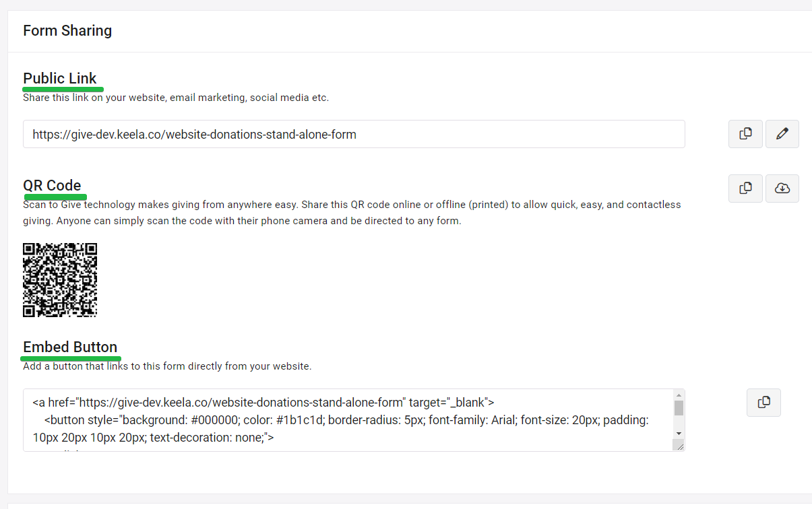Edit the public link with pencil icon
The image size is (812, 509).
click(x=782, y=134)
